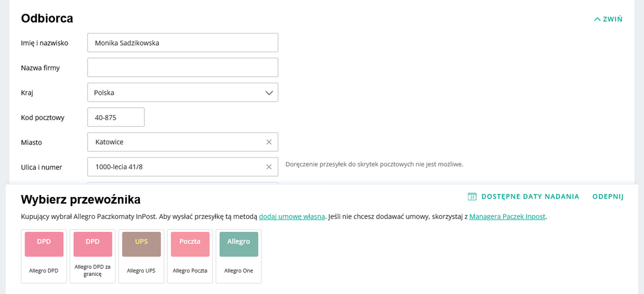The width and height of the screenshot is (644, 294).
Task: Open DOSTĘPNE DATY NADANIA
Action: 530,196
